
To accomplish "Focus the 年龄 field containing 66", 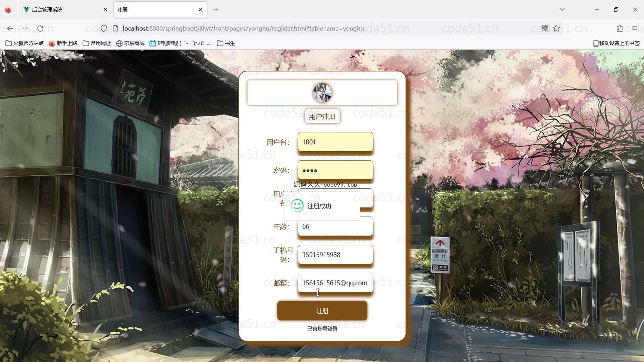I will coord(335,227).
